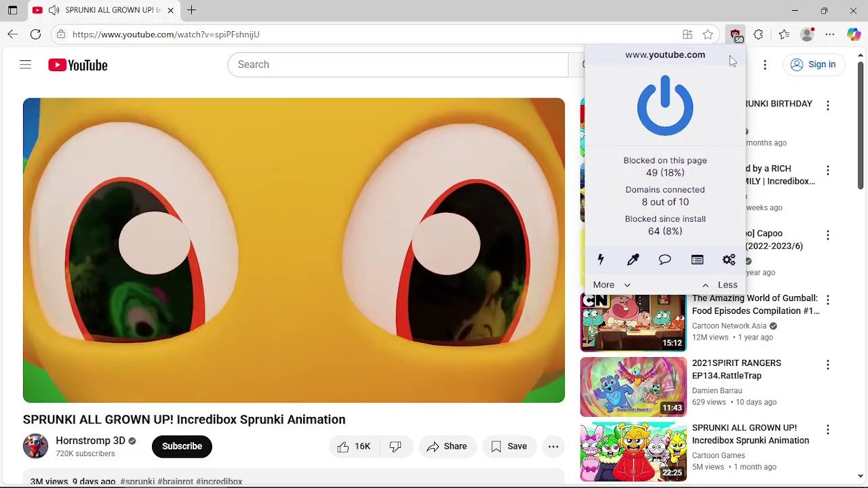Refresh the current page

(35, 35)
